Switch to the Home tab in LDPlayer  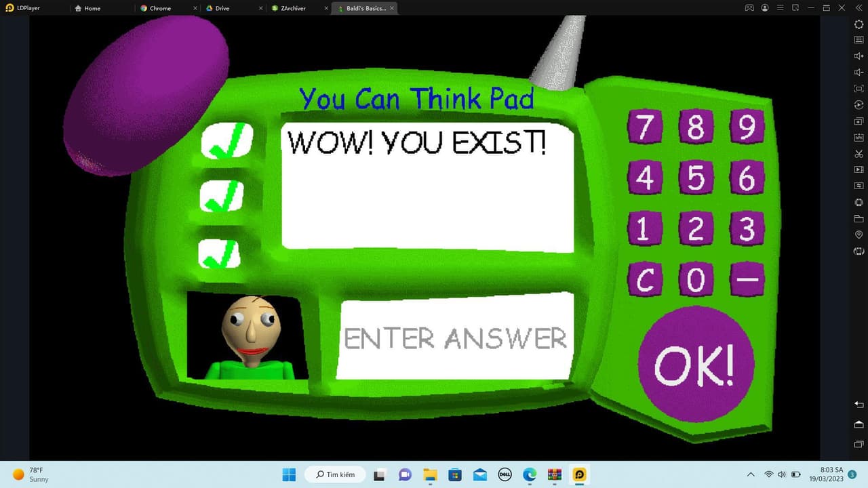88,8
